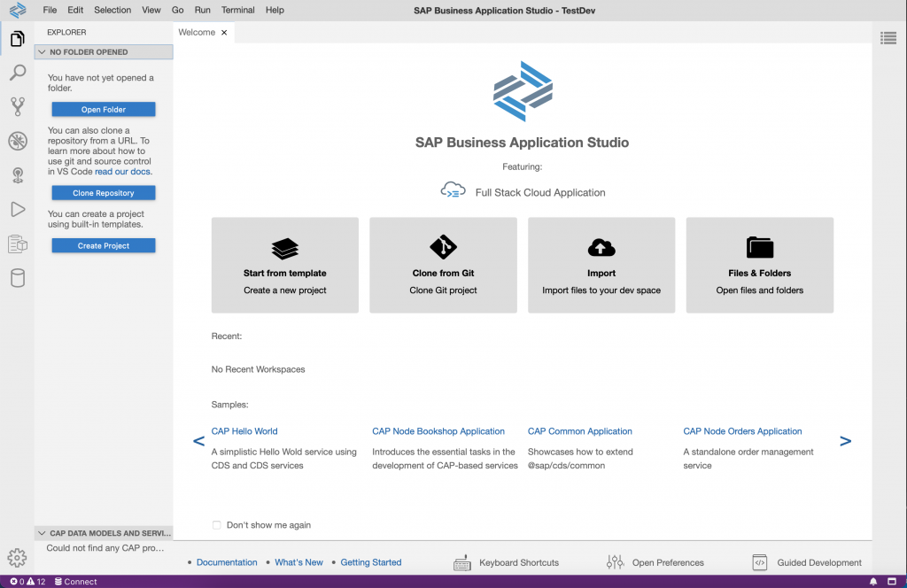The width and height of the screenshot is (907, 588).
Task: Open the Search view icon
Action: (x=18, y=73)
